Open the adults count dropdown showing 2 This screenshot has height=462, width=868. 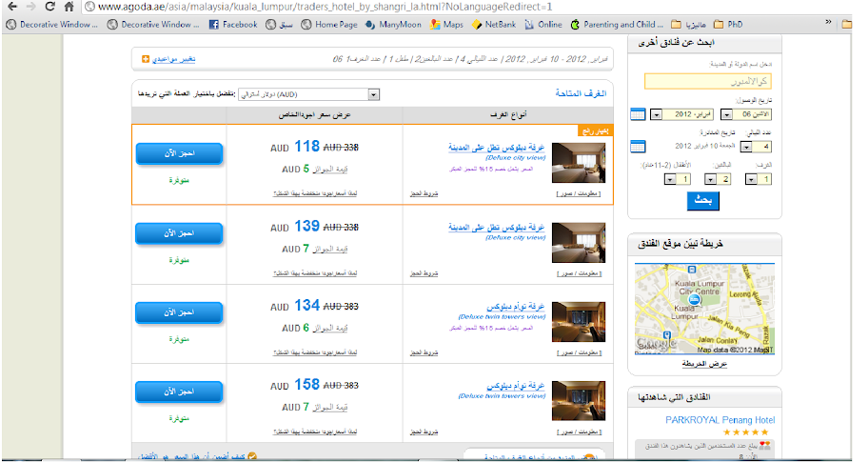click(x=718, y=179)
